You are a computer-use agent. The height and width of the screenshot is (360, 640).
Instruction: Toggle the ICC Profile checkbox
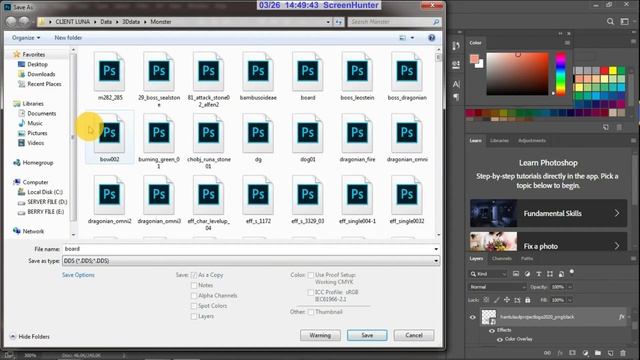(311, 292)
